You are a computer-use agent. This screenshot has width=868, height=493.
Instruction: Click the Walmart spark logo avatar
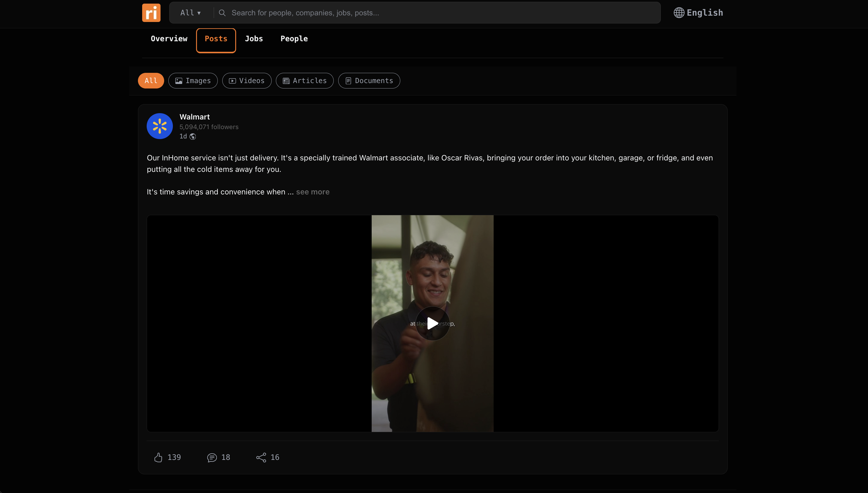point(160,126)
